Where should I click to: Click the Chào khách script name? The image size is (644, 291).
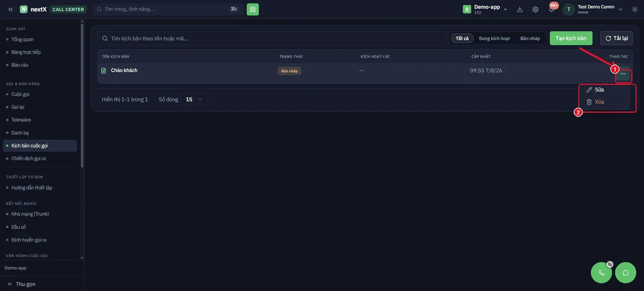(124, 70)
